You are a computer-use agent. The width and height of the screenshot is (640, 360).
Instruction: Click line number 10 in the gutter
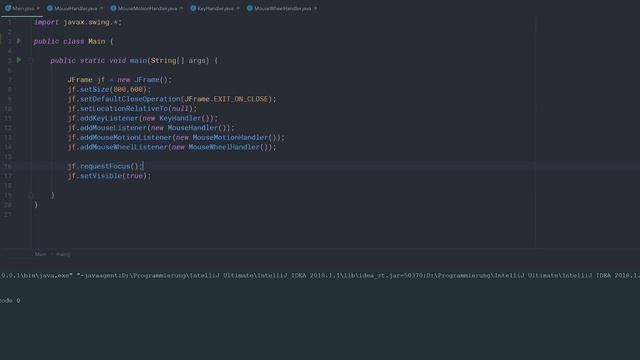(x=8, y=109)
